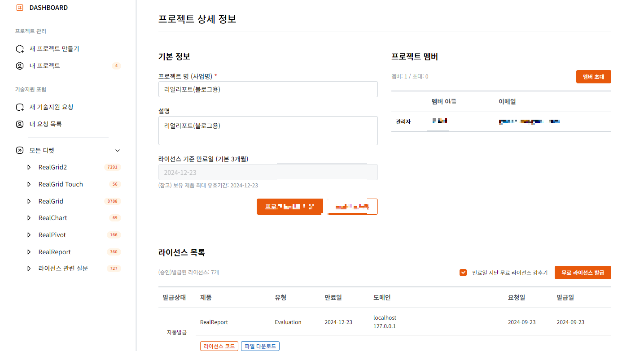
Task: Click the 자동발급 status cell
Action: pos(177,332)
